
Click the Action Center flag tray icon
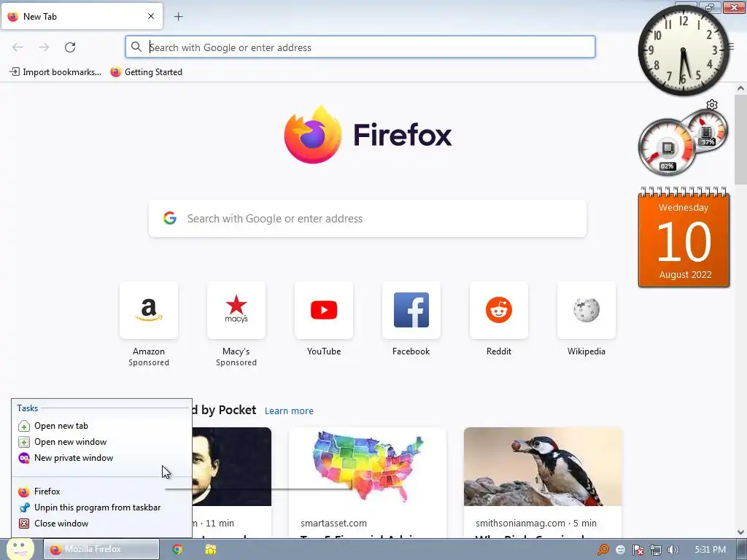(638, 550)
